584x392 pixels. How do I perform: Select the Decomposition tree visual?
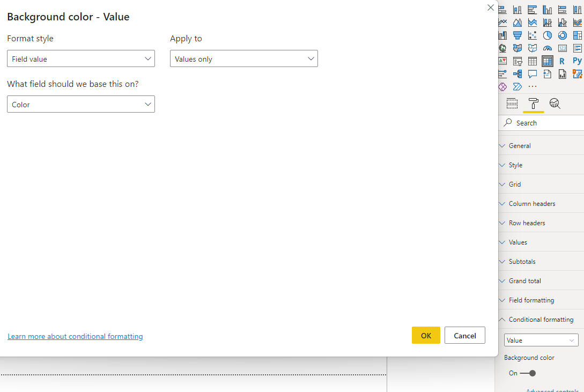pos(518,73)
